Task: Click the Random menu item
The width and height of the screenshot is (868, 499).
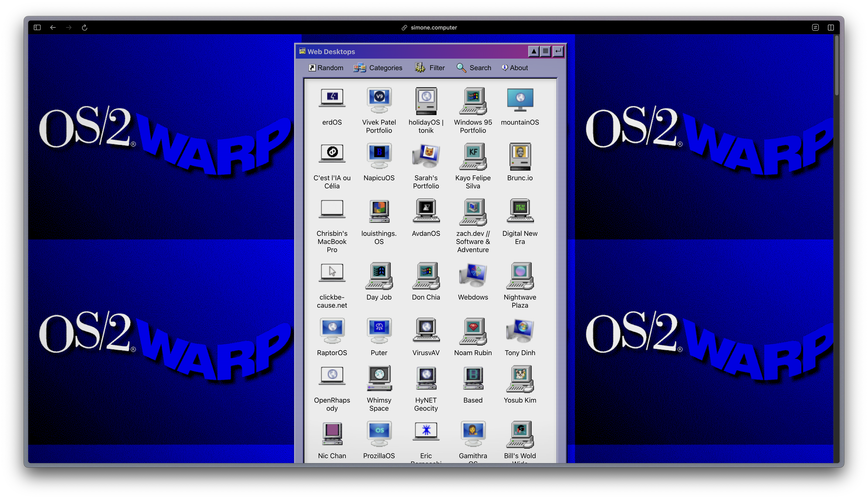Action: coord(325,68)
